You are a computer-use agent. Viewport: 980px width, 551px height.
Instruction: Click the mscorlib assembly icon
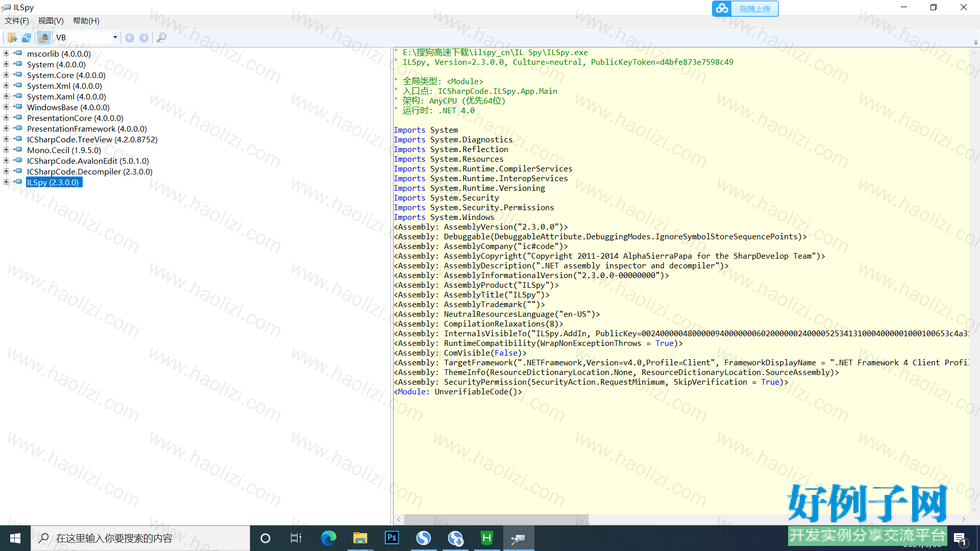18,53
